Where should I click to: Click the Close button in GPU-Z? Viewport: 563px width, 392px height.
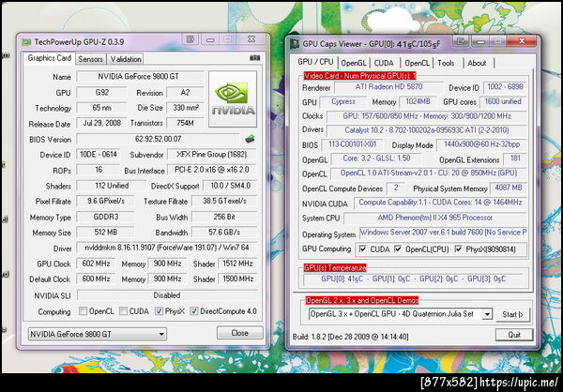coord(240,333)
